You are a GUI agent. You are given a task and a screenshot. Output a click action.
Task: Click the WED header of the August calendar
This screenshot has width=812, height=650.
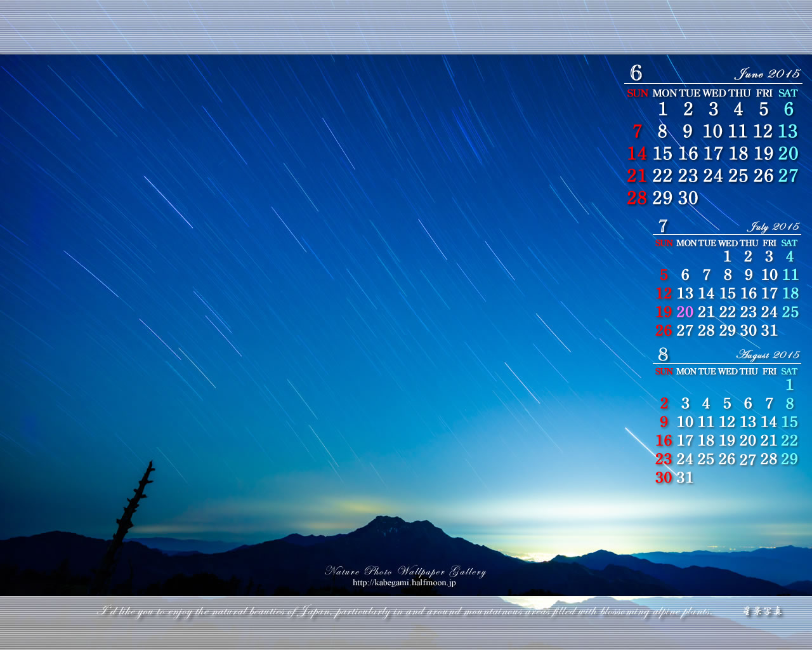[728, 371]
